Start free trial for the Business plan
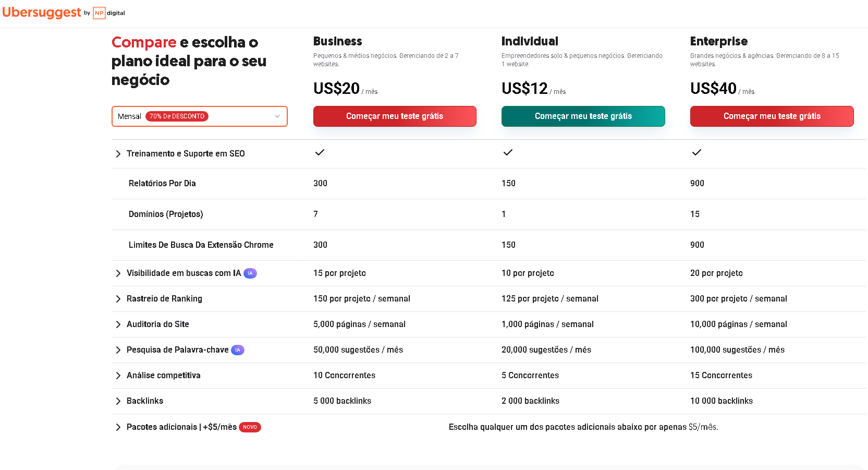 click(395, 116)
